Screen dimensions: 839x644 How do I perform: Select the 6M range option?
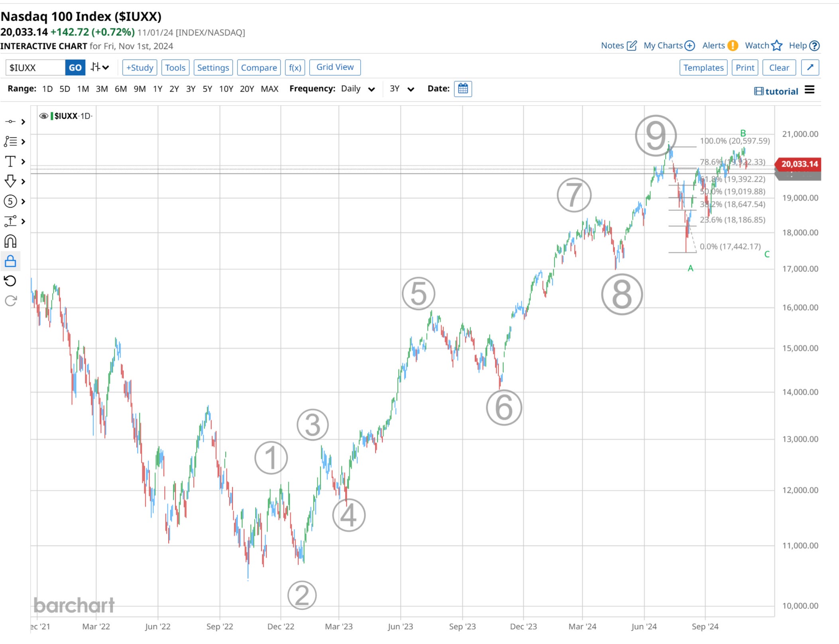point(121,88)
